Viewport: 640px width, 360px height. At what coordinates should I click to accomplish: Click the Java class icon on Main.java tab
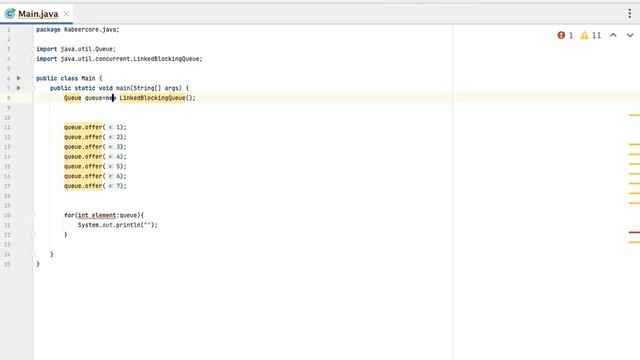click(x=10, y=14)
